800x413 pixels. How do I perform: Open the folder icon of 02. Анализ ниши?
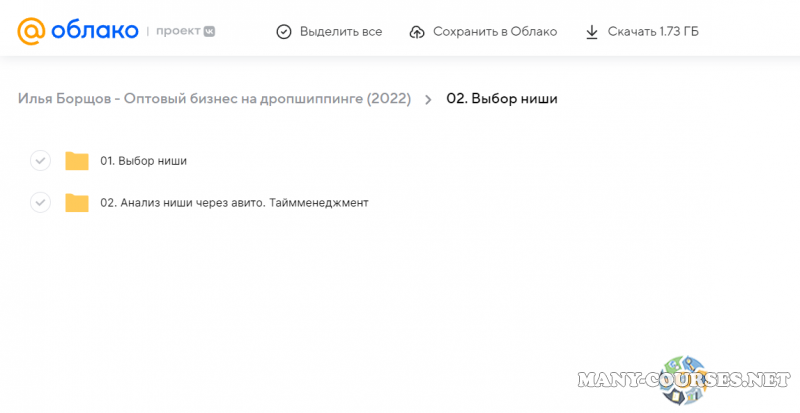tap(77, 203)
